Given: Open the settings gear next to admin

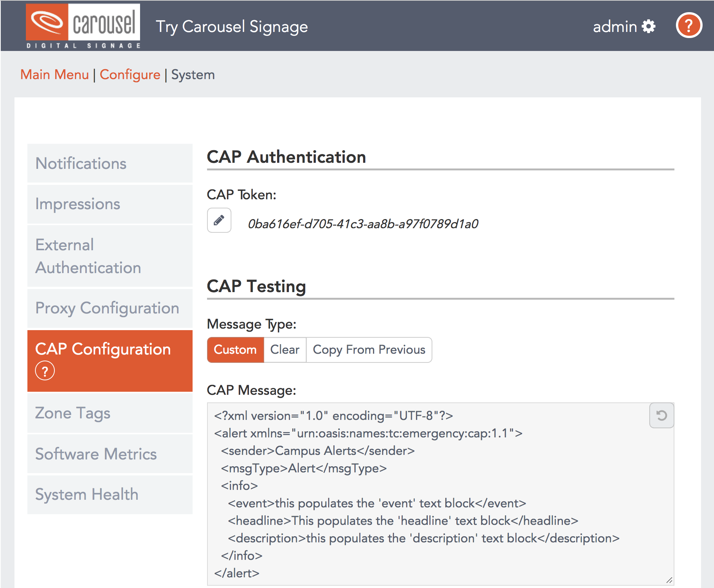Looking at the screenshot, I should 648,26.
